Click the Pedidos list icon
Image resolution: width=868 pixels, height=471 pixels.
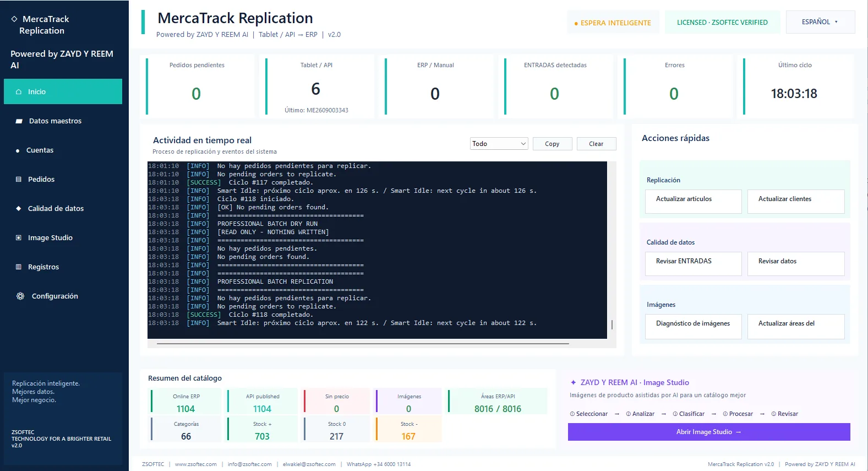pyautogui.click(x=19, y=180)
